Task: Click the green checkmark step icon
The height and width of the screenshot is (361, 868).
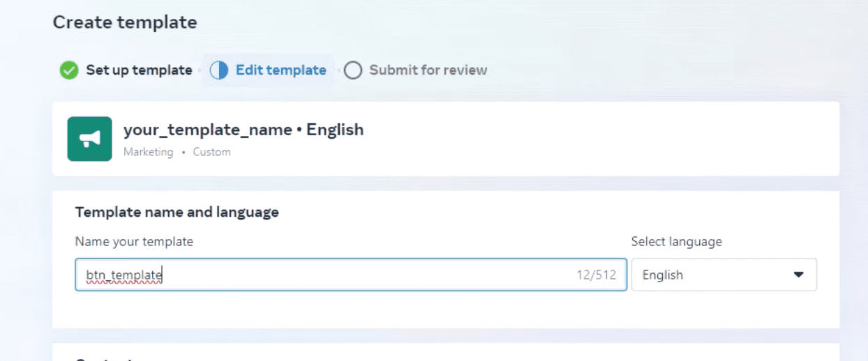Action: [x=68, y=70]
